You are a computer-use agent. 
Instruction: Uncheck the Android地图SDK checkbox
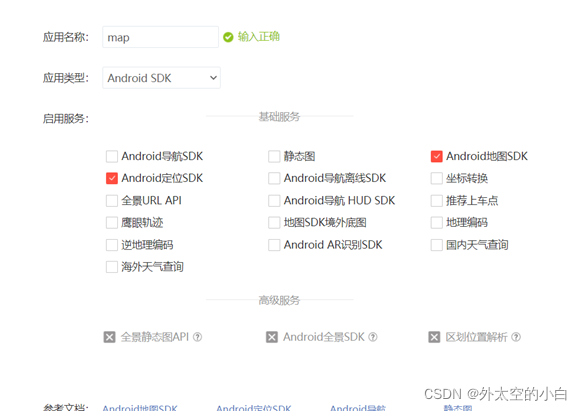pos(436,156)
